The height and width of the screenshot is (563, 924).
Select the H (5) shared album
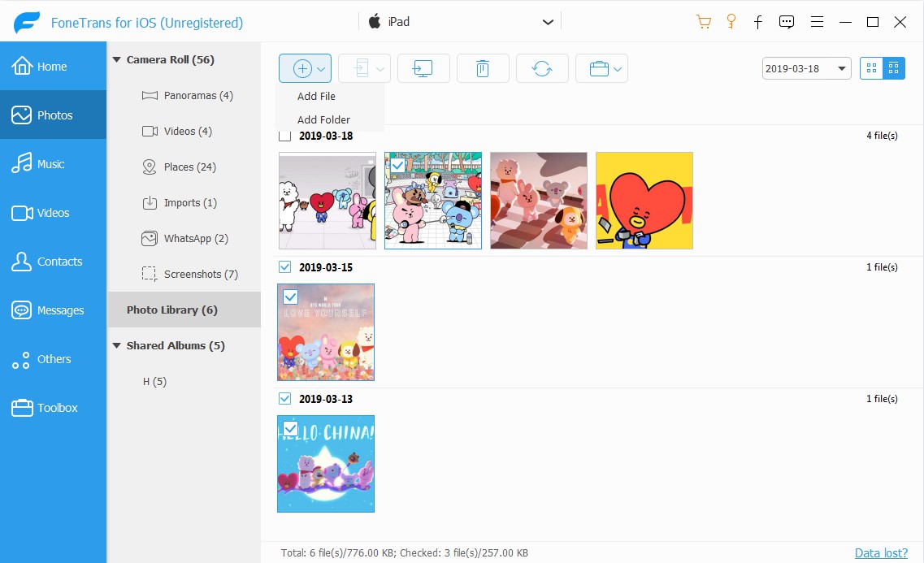(154, 382)
